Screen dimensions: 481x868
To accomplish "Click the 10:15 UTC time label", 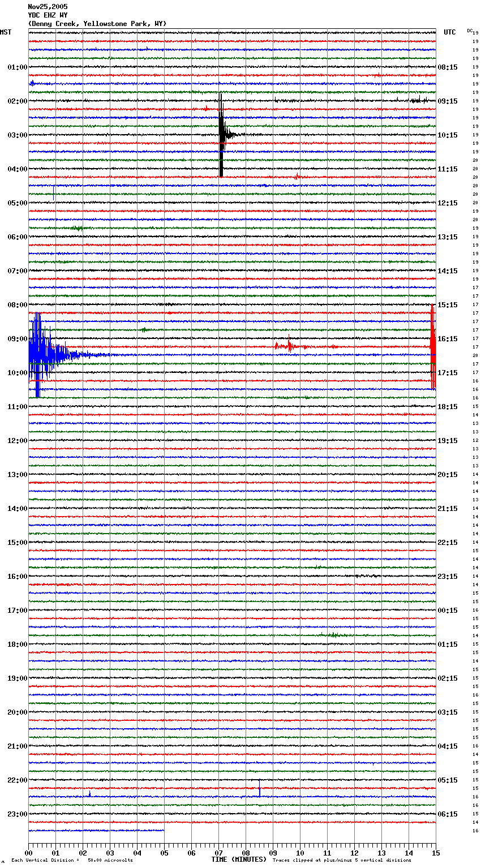I will 448,135.
